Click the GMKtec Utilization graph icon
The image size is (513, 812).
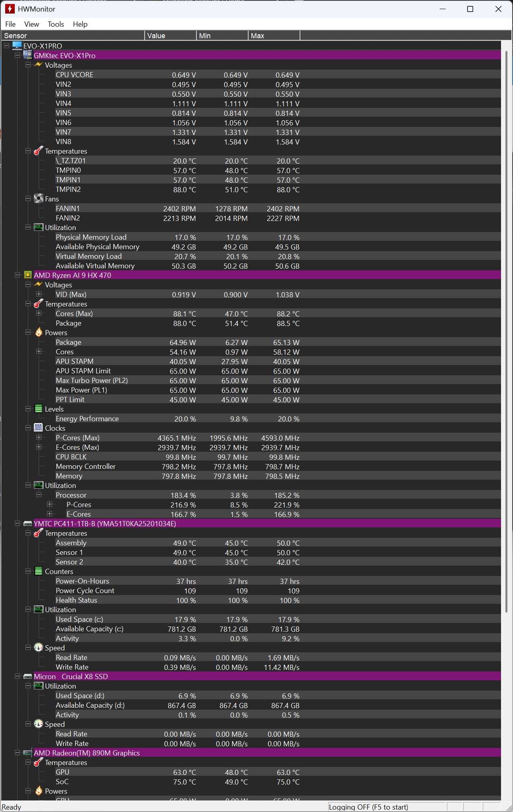point(38,227)
